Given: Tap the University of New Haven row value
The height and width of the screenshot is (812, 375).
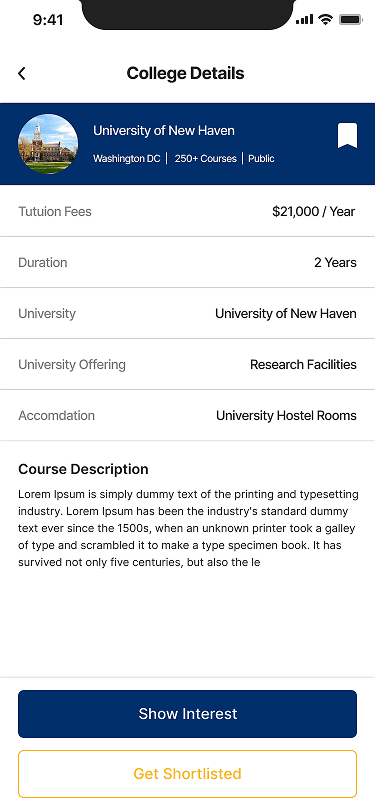Looking at the screenshot, I should tap(286, 313).
